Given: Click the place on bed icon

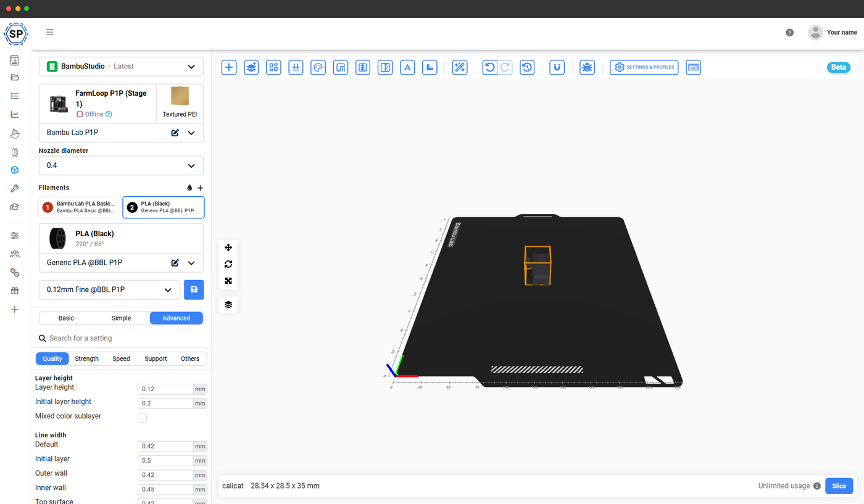Looking at the screenshot, I should [296, 67].
